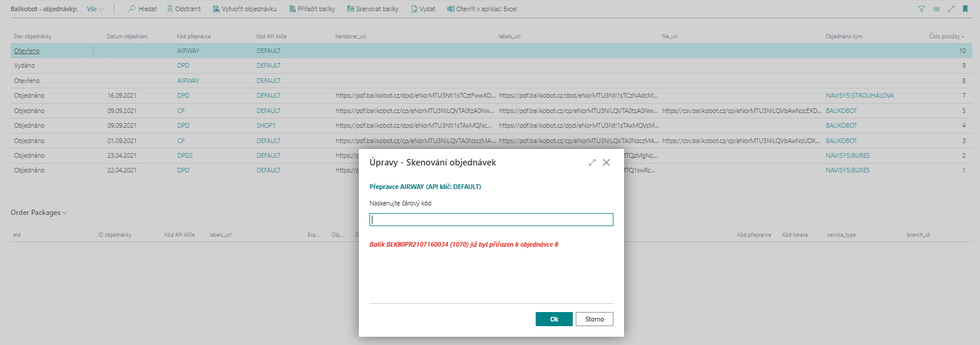Click the ID objednávky column header

(x=115, y=235)
